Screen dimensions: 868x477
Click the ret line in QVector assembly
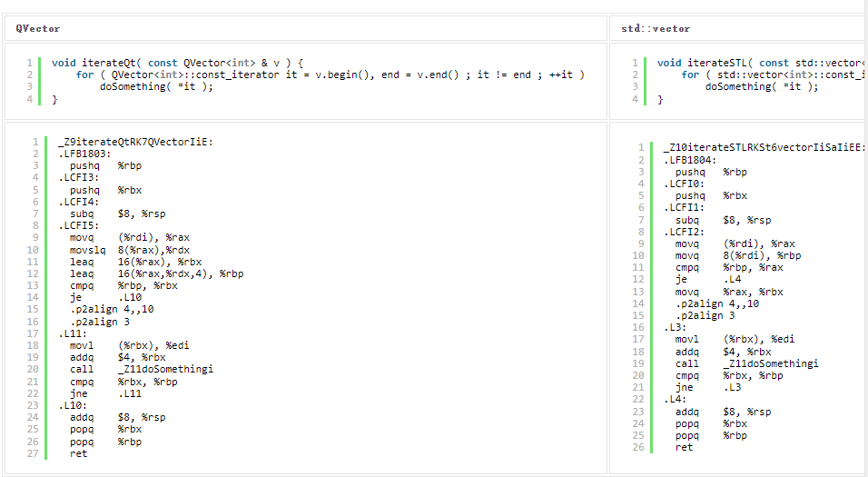tap(79, 453)
